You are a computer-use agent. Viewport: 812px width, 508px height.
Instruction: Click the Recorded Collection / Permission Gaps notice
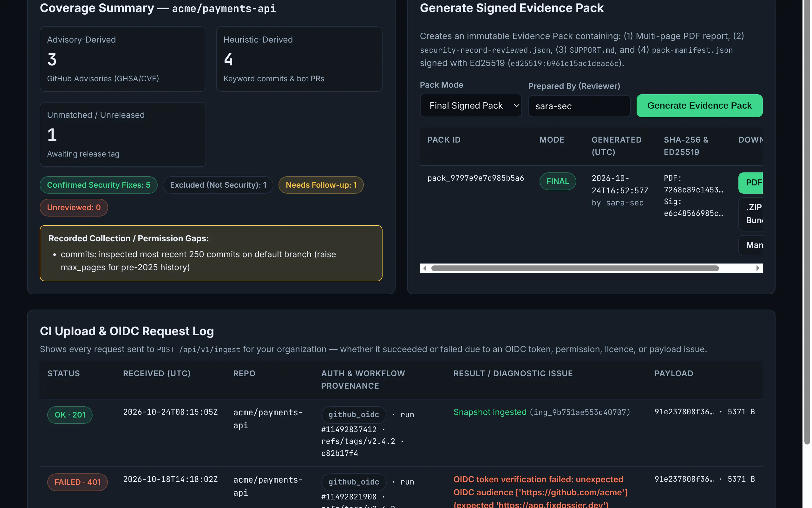pos(211,253)
